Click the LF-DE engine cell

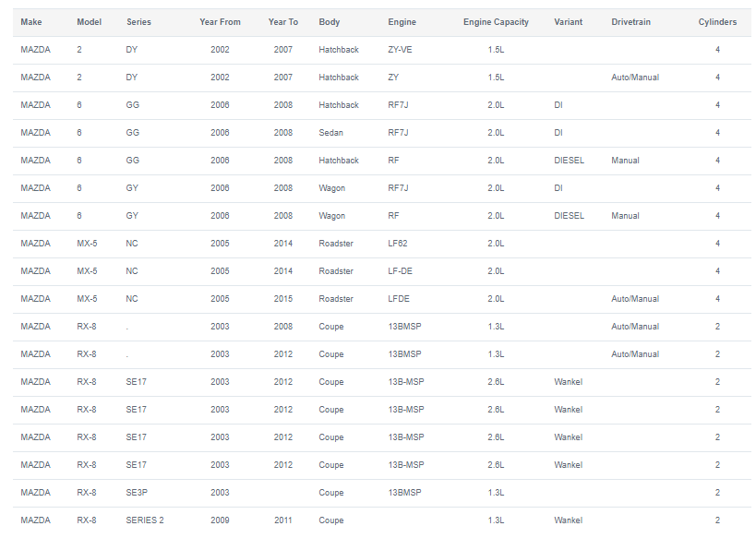(x=401, y=271)
